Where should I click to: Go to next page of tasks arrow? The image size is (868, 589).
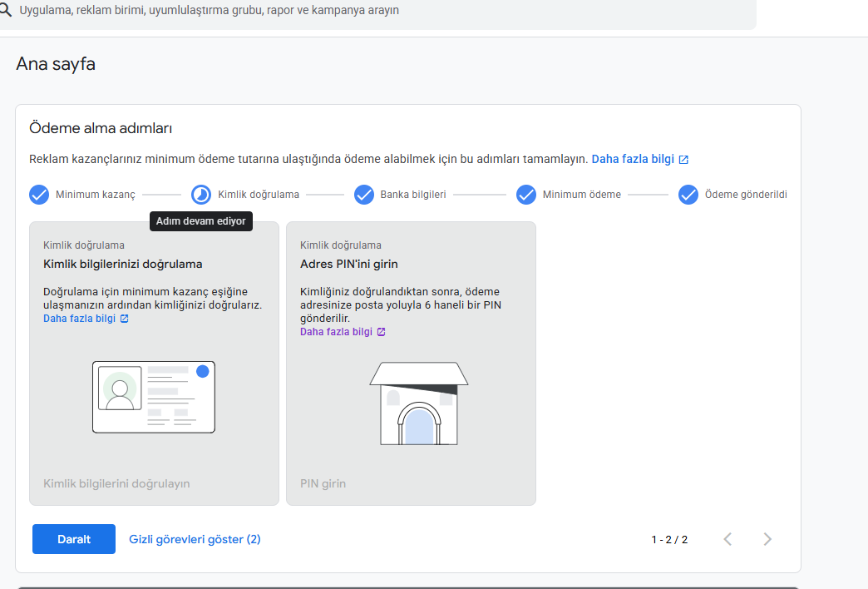tap(767, 539)
